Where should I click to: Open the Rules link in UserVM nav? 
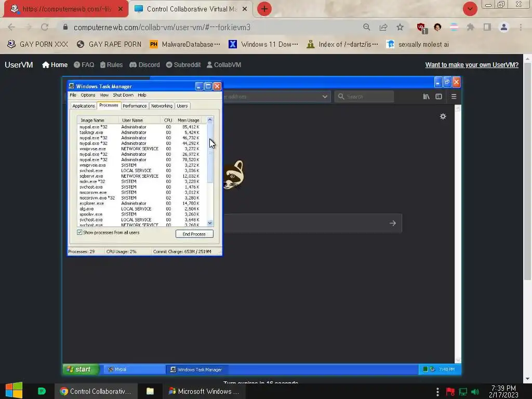coord(111,65)
